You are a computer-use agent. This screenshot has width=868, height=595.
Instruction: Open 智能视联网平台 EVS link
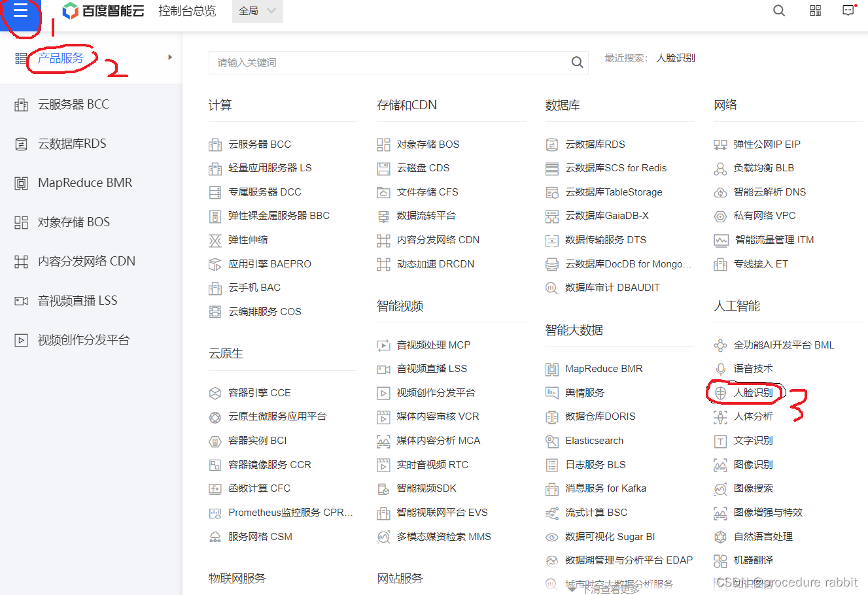point(442,513)
